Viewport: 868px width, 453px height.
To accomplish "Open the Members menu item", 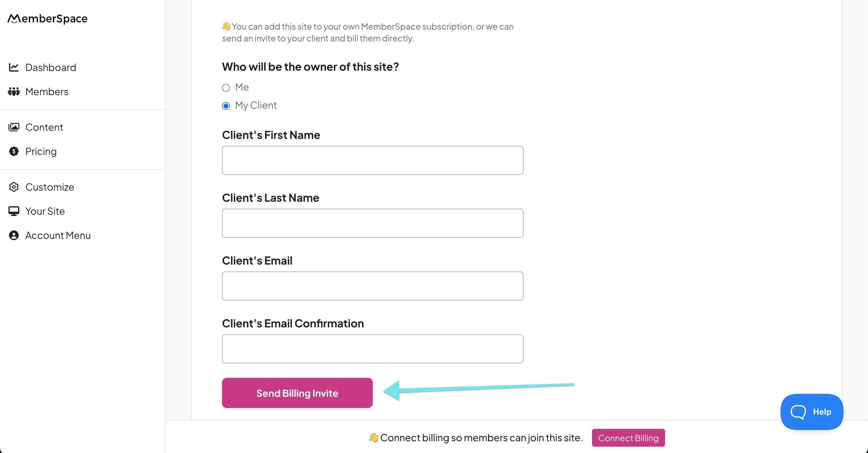I will [47, 92].
